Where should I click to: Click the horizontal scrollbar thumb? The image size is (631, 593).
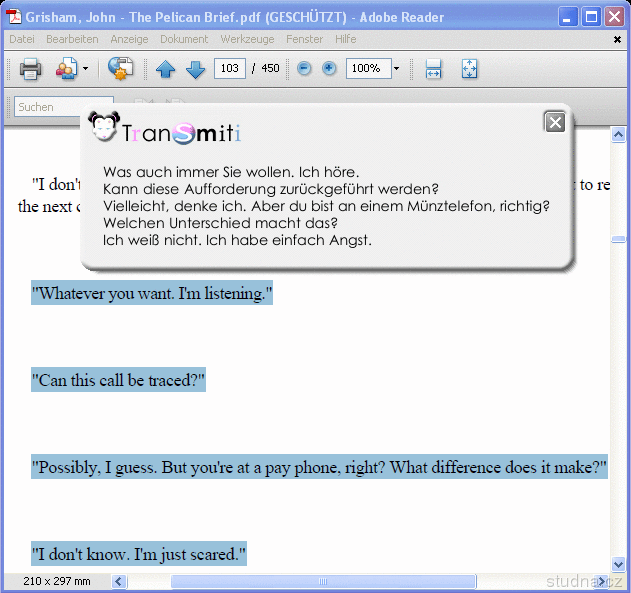323,581
